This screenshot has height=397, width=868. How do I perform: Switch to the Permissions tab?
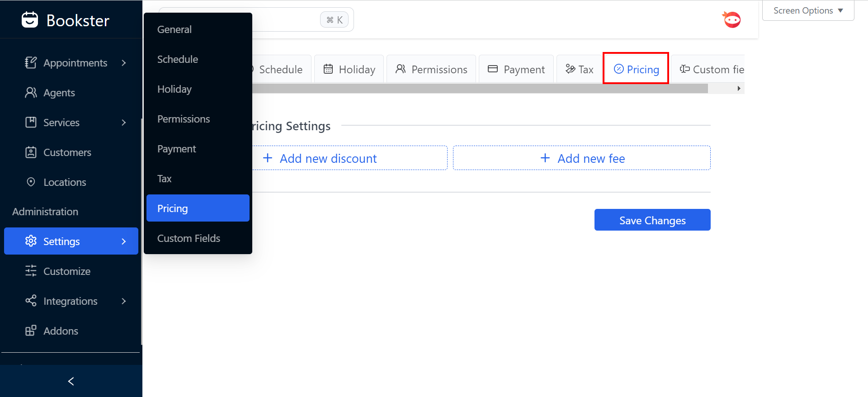click(x=431, y=69)
